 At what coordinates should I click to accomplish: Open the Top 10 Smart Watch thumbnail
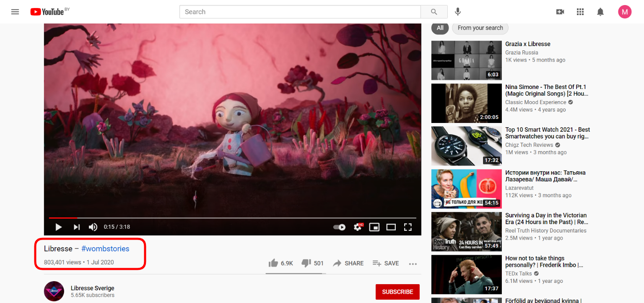pyautogui.click(x=467, y=146)
